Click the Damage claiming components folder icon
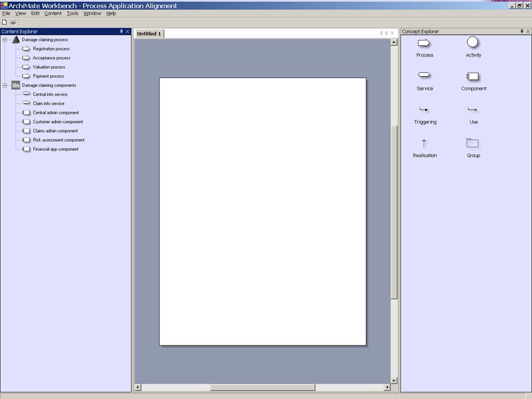 (16, 85)
